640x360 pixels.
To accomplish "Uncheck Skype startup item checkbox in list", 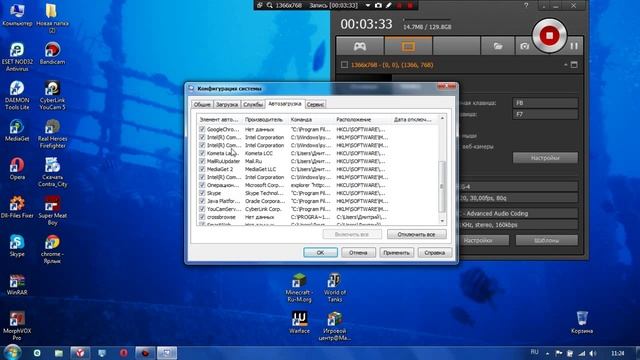I will (x=202, y=193).
